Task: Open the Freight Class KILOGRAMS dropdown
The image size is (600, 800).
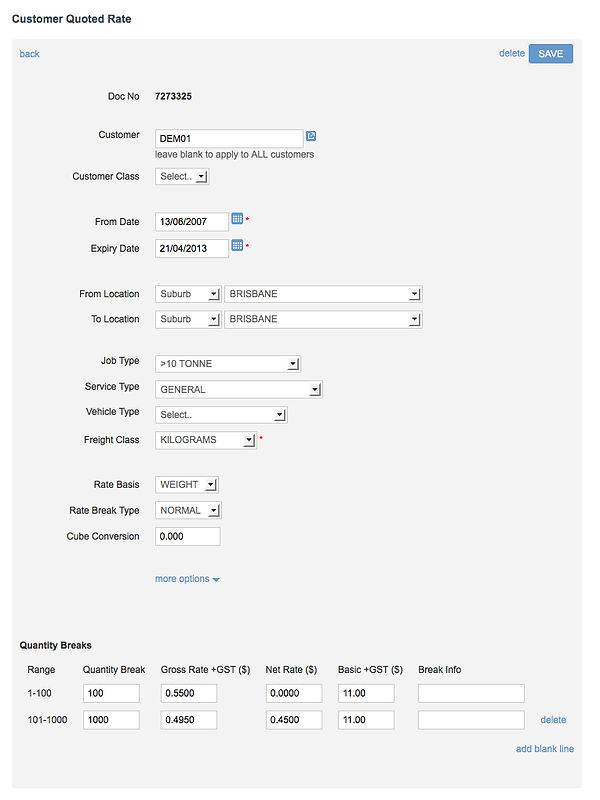Action: pos(206,440)
